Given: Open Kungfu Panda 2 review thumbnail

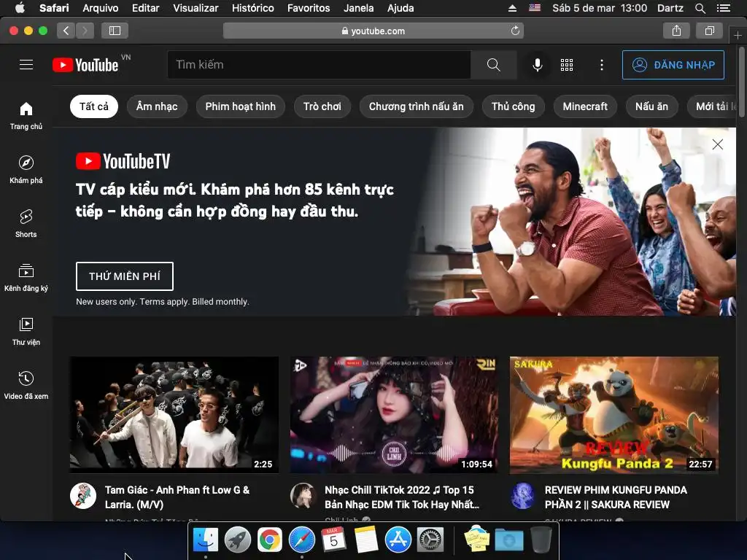Looking at the screenshot, I should click(x=614, y=415).
